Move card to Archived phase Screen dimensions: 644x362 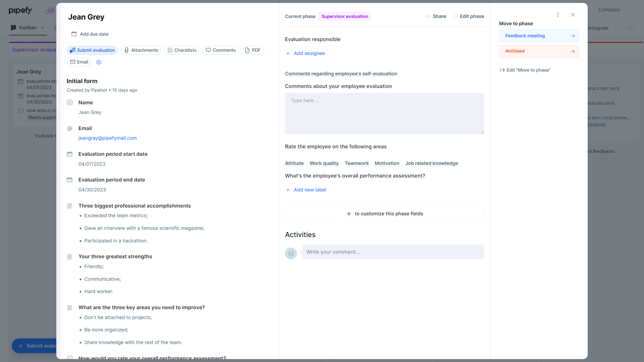point(539,51)
